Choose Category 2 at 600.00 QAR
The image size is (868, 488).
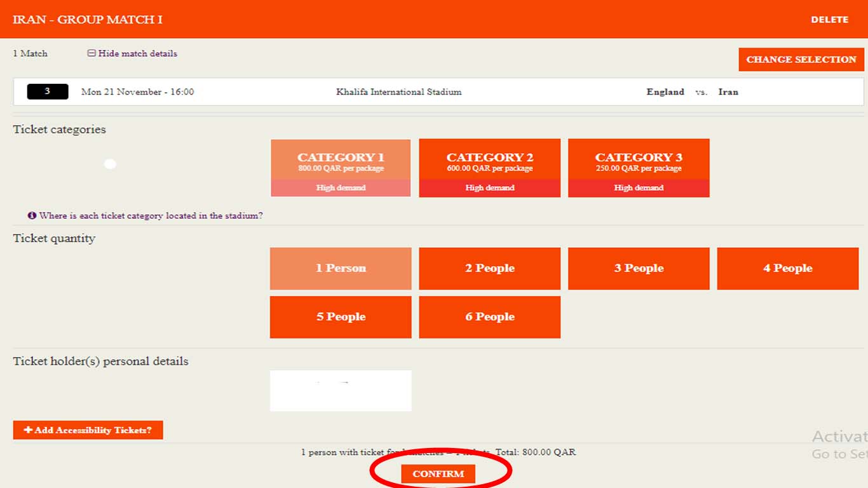coord(489,168)
